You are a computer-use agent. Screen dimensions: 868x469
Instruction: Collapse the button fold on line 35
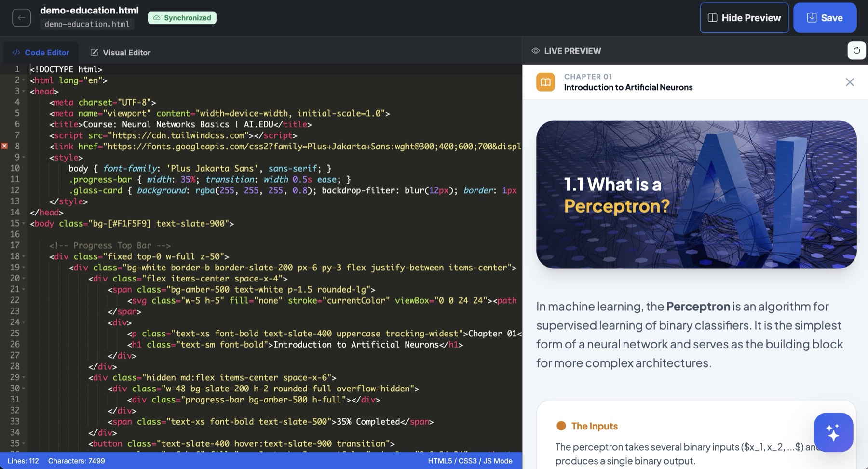coord(24,443)
